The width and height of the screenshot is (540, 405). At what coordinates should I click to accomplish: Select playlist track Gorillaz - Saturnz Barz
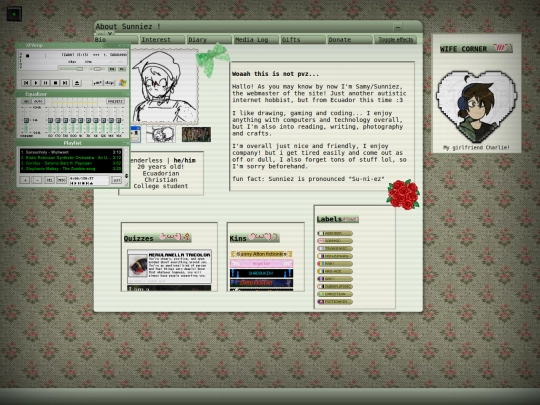(x=71, y=163)
